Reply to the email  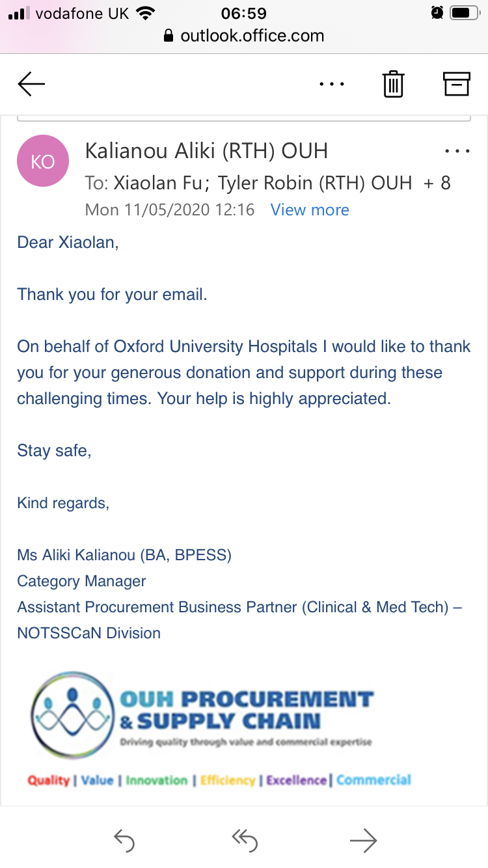pos(124,840)
